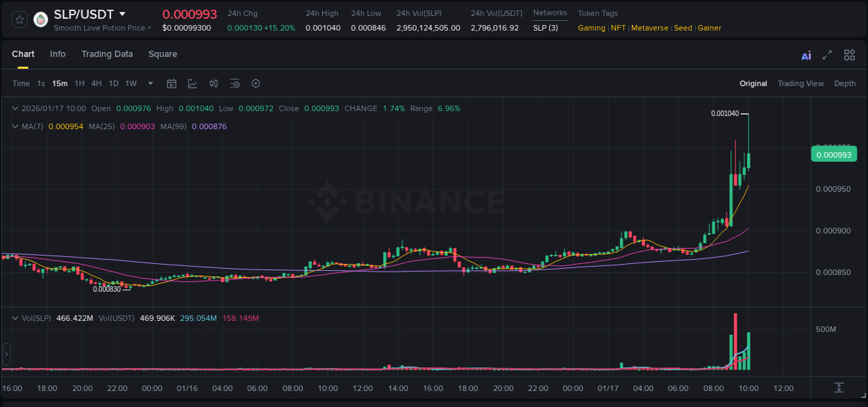The image size is (868, 407).
Task: Switch to the Trading Data tab
Action: [107, 53]
